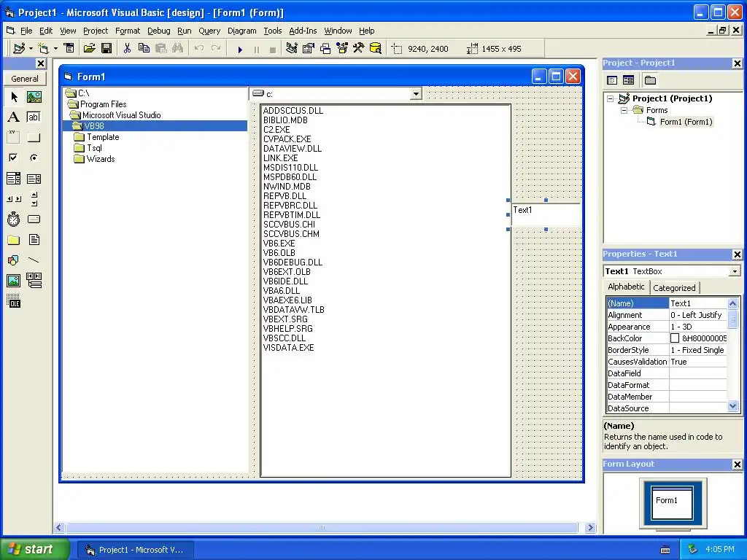Open the Form Layout Window toolbar icon

point(325,48)
